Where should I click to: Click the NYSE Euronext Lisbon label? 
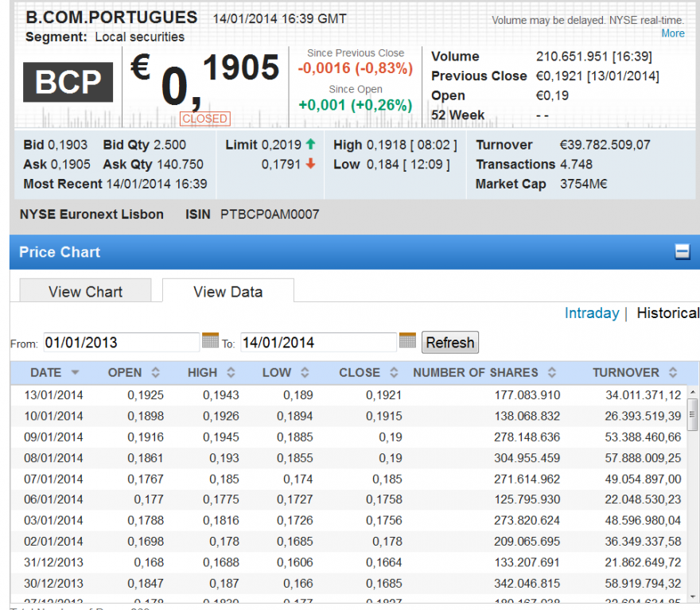pyautogui.click(x=91, y=214)
